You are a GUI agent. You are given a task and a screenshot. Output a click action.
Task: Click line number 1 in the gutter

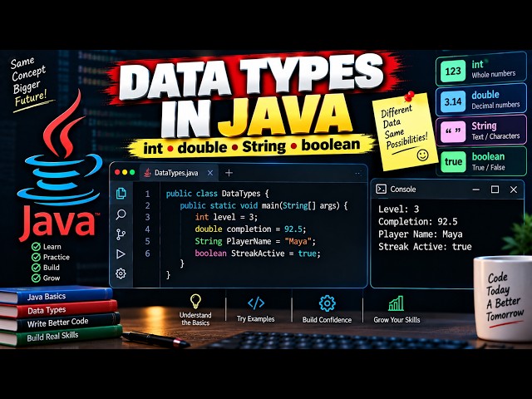pos(148,194)
